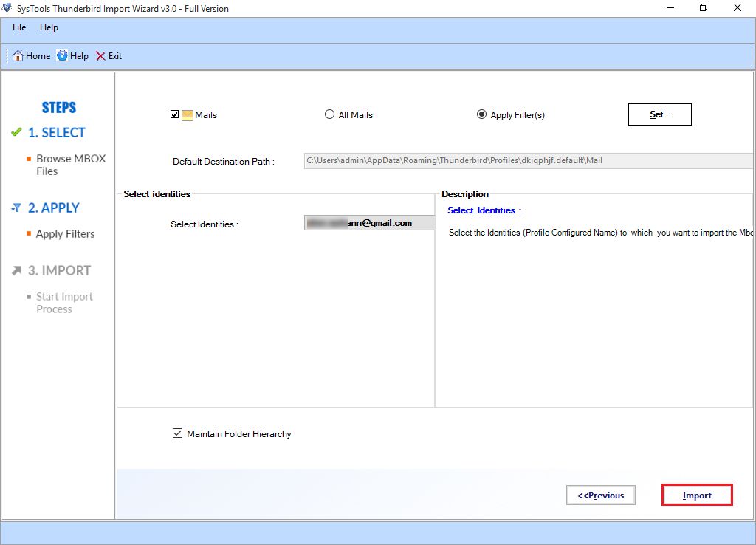Screen dimensions: 756x545
Task: Open the Select Identities combo box
Action: tap(369, 223)
